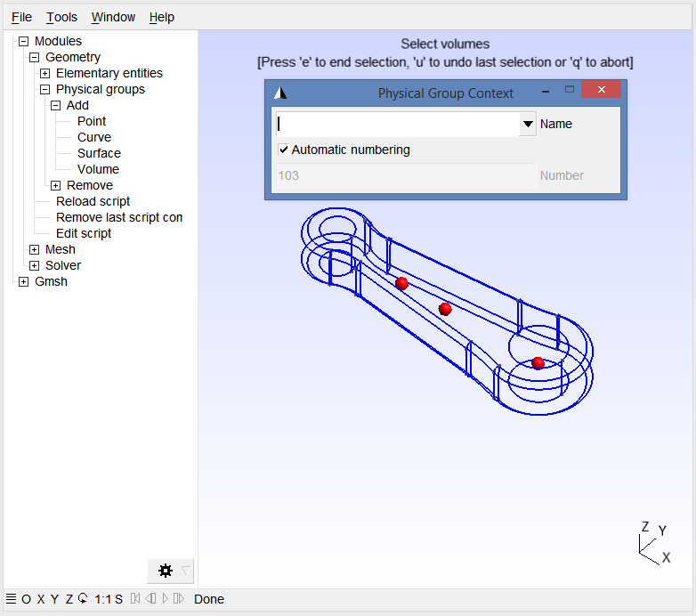Screen dimensions: 696x616
Task: Select Curve under Add
Action: click(x=94, y=137)
